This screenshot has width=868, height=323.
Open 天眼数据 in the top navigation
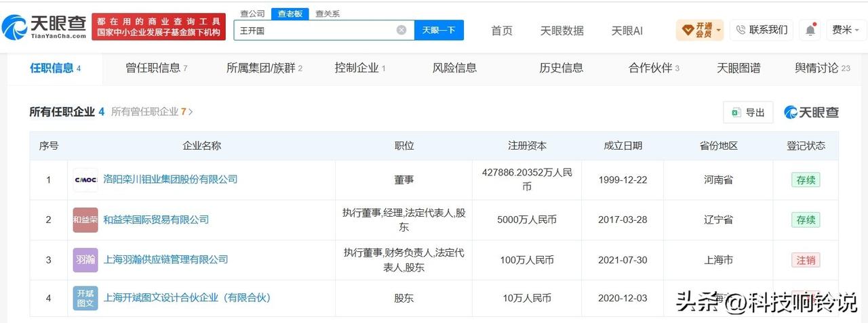pos(561,30)
